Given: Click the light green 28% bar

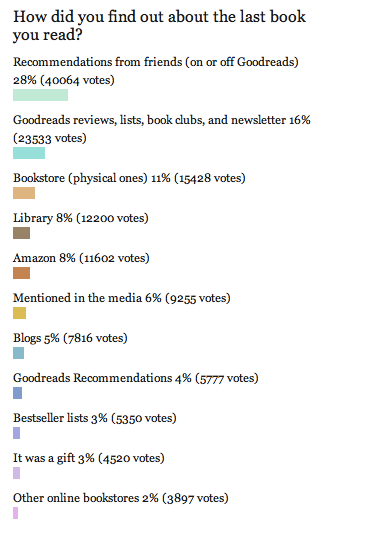Looking at the screenshot, I should (x=40, y=95).
